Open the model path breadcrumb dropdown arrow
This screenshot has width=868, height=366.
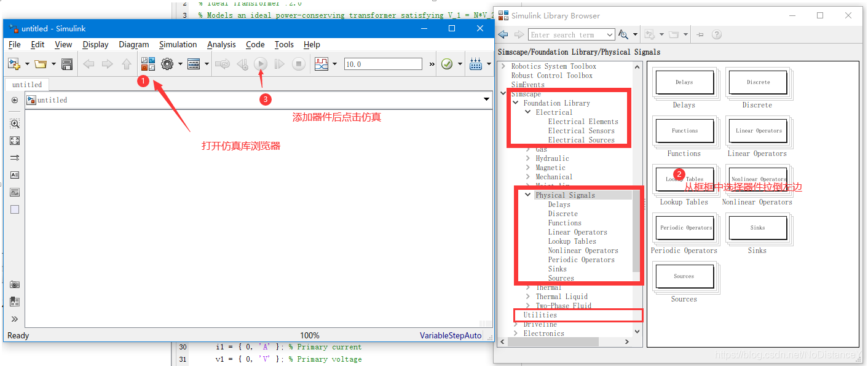[x=486, y=99]
